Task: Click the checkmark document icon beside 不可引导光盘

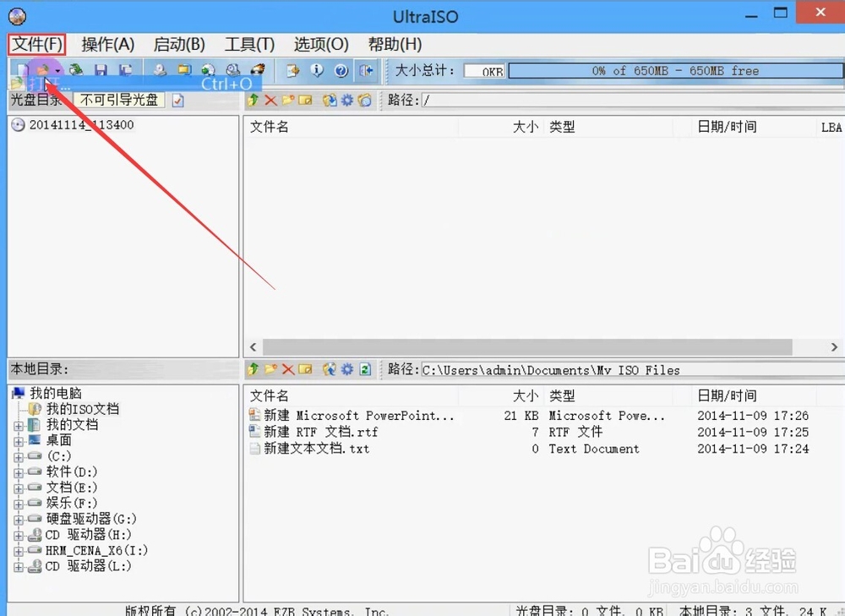Action: coord(177,101)
